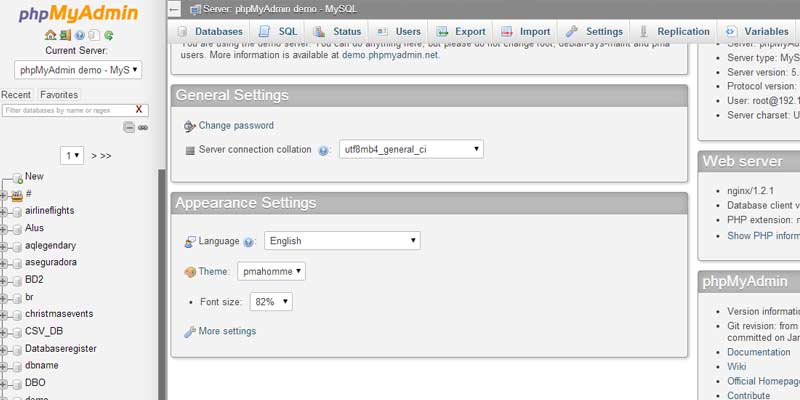This screenshot has width=800, height=400.
Task: Hide navigation panel with the arrow button
Action: point(174,9)
